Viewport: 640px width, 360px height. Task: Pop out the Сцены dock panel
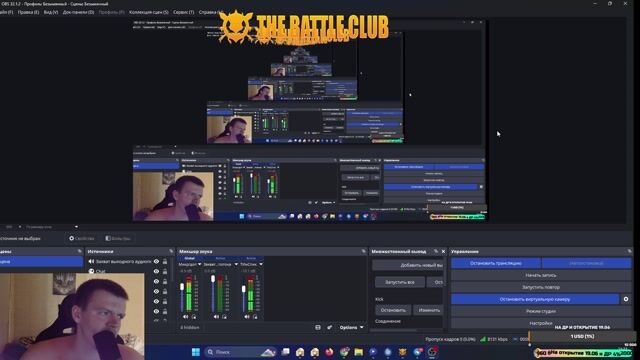pyautogui.click(x=80, y=251)
